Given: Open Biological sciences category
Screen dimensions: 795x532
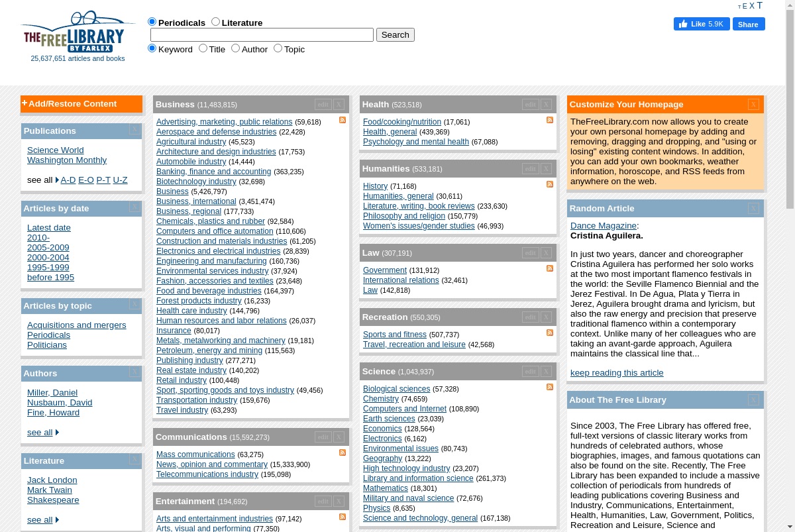Looking at the screenshot, I should click(x=396, y=389).
